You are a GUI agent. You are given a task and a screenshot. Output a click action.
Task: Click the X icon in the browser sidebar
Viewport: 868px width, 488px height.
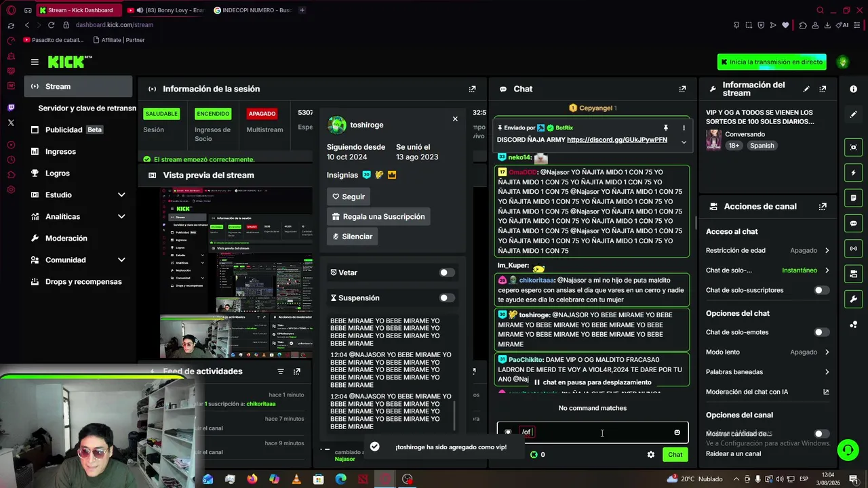(11, 123)
